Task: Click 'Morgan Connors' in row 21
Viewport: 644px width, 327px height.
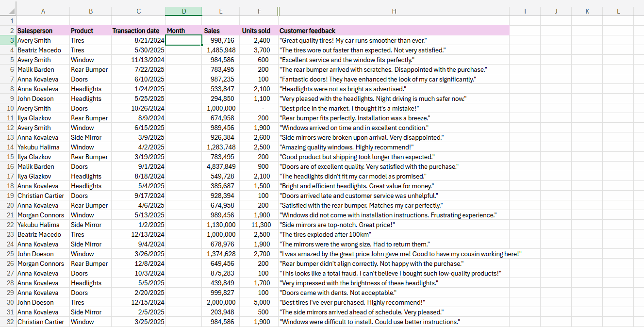Action: [43, 215]
